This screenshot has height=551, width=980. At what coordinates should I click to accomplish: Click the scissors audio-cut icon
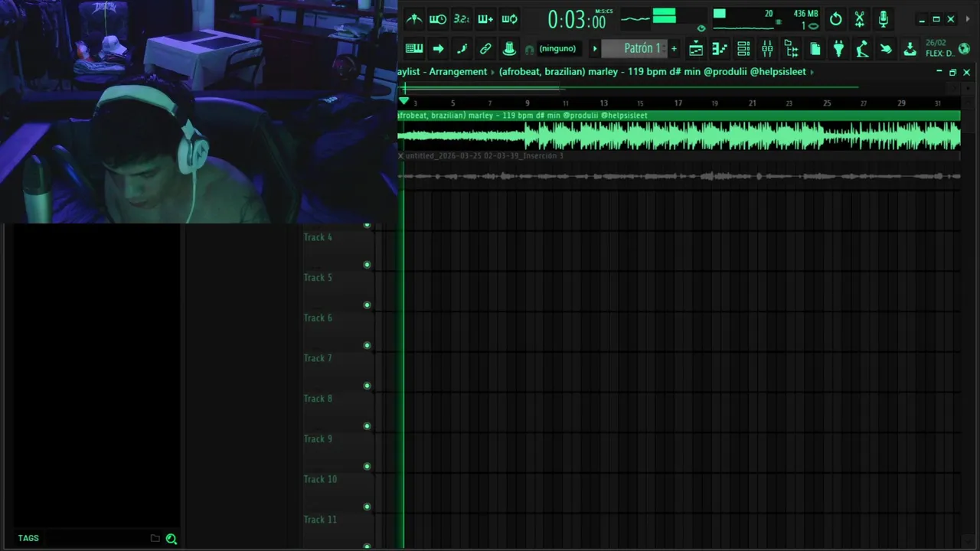pos(860,19)
